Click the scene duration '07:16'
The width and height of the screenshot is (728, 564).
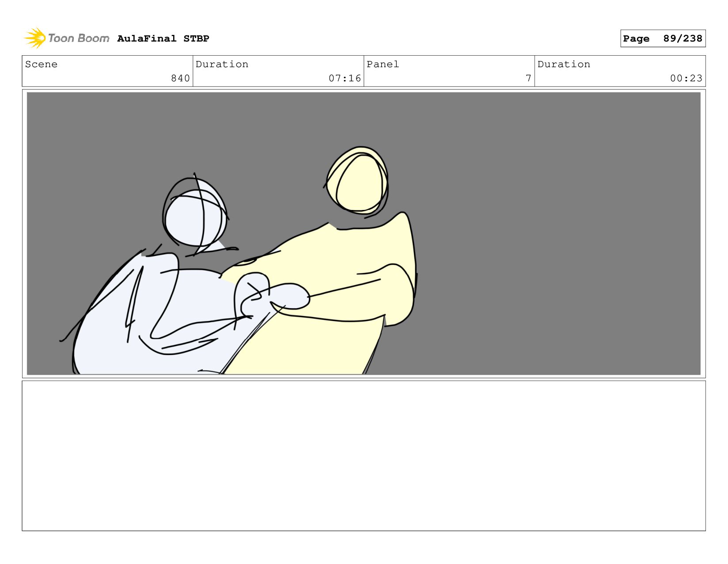tap(345, 78)
